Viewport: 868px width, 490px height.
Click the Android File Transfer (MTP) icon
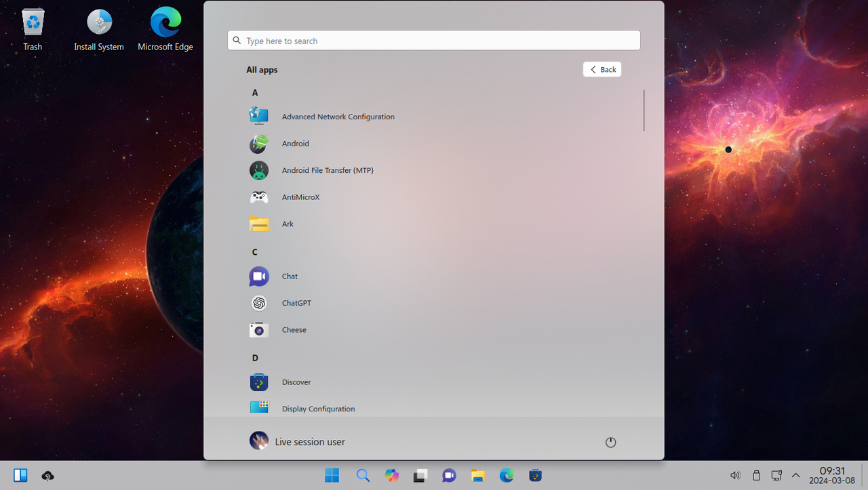(259, 170)
